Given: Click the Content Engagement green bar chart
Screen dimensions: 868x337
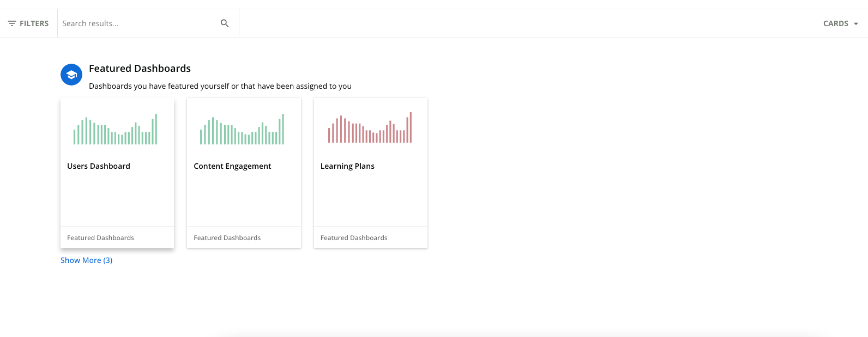Looking at the screenshot, I should click(x=242, y=129).
